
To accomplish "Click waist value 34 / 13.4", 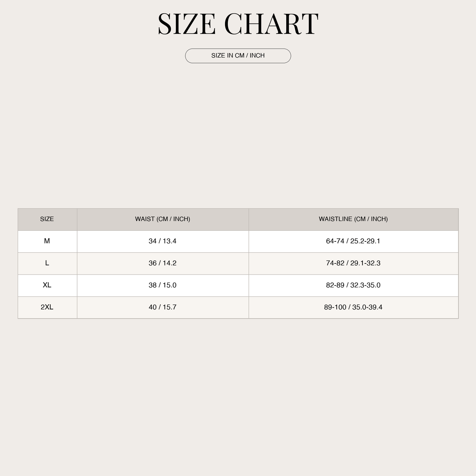I will tap(163, 241).
